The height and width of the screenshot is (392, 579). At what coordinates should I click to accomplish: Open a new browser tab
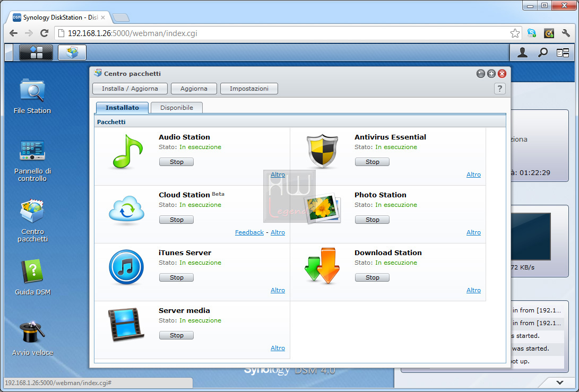point(121,18)
